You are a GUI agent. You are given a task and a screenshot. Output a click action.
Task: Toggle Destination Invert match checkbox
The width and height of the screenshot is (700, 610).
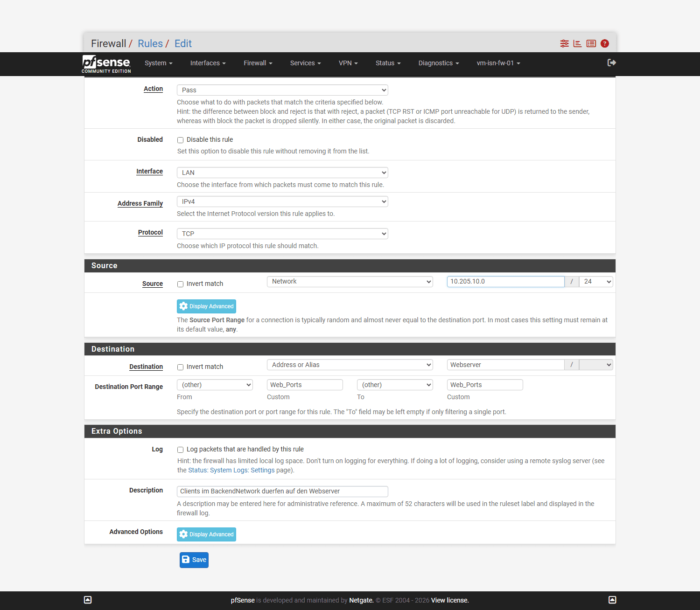(180, 367)
